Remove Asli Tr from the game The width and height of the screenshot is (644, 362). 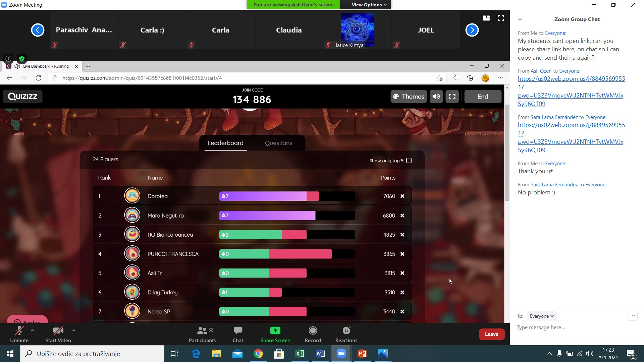(402, 273)
